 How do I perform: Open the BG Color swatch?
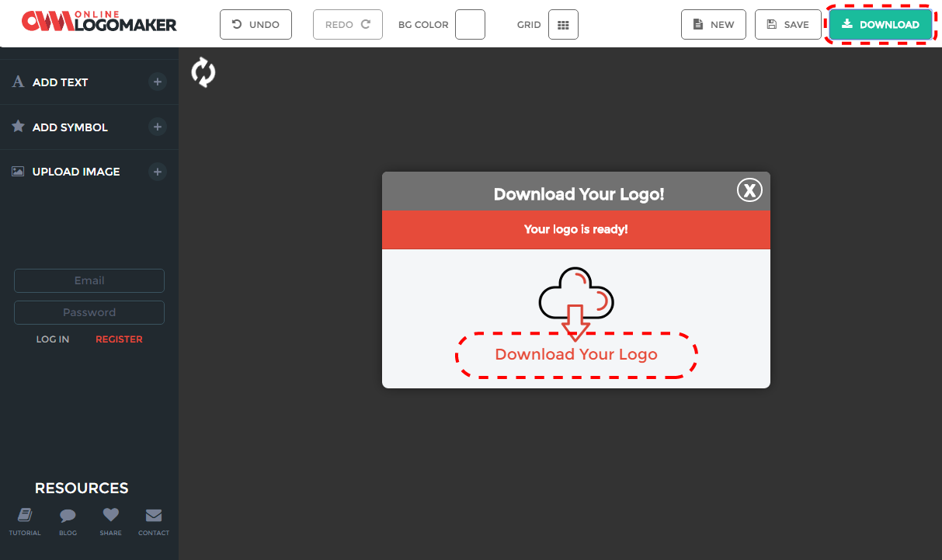pos(470,25)
